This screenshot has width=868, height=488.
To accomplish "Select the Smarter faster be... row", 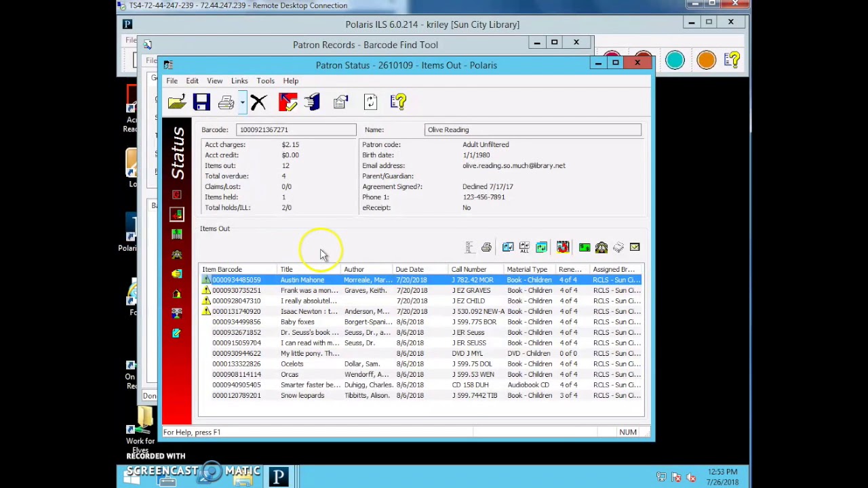I will pyautogui.click(x=421, y=385).
